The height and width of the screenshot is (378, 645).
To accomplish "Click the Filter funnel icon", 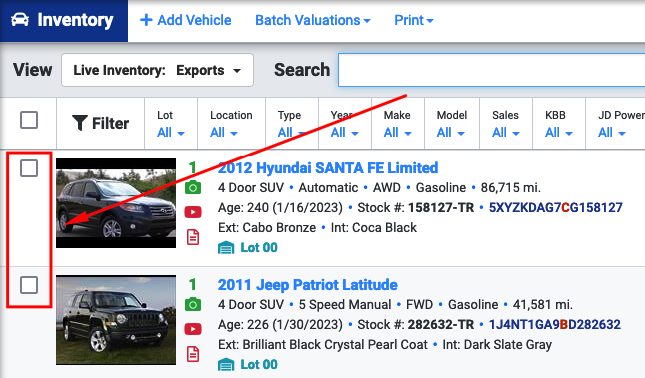I will tap(79, 123).
